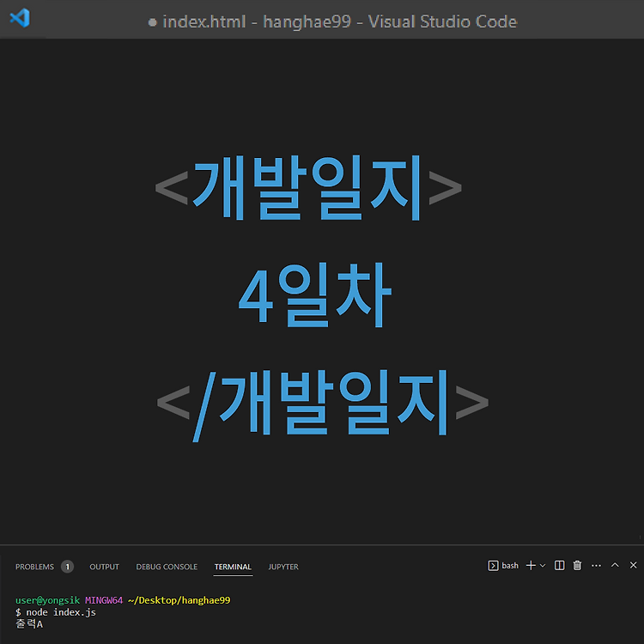
Task: Click the bash terminal profile icon
Action: (x=493, y=566)
